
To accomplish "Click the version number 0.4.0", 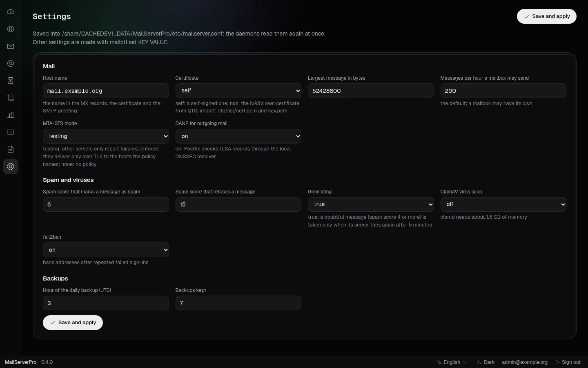I will tap(47, 362).
